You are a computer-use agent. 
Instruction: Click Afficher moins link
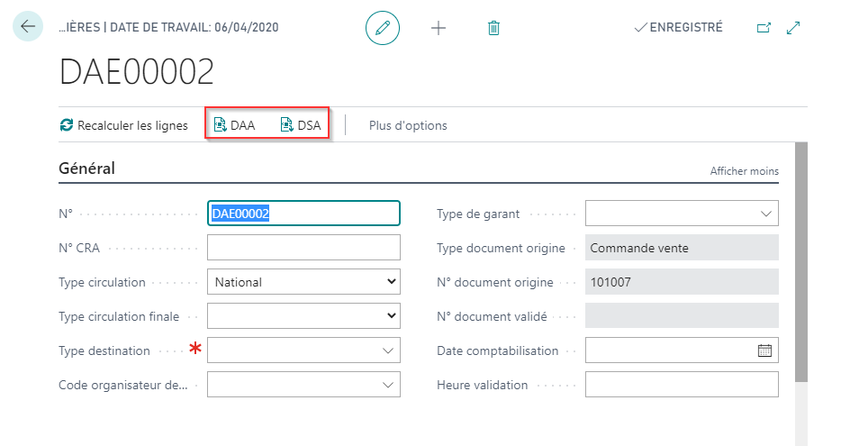pyautogui.click(x=744, y=171)
